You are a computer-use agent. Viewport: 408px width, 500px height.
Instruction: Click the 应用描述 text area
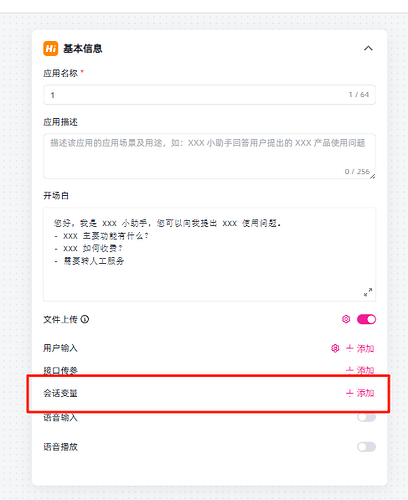point(209,156)
